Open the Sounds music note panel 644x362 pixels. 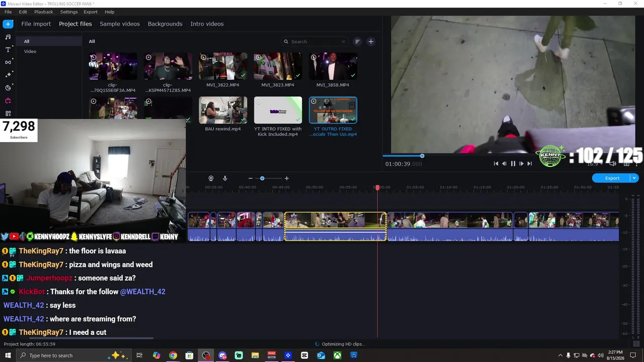click(x=8, y=37)
